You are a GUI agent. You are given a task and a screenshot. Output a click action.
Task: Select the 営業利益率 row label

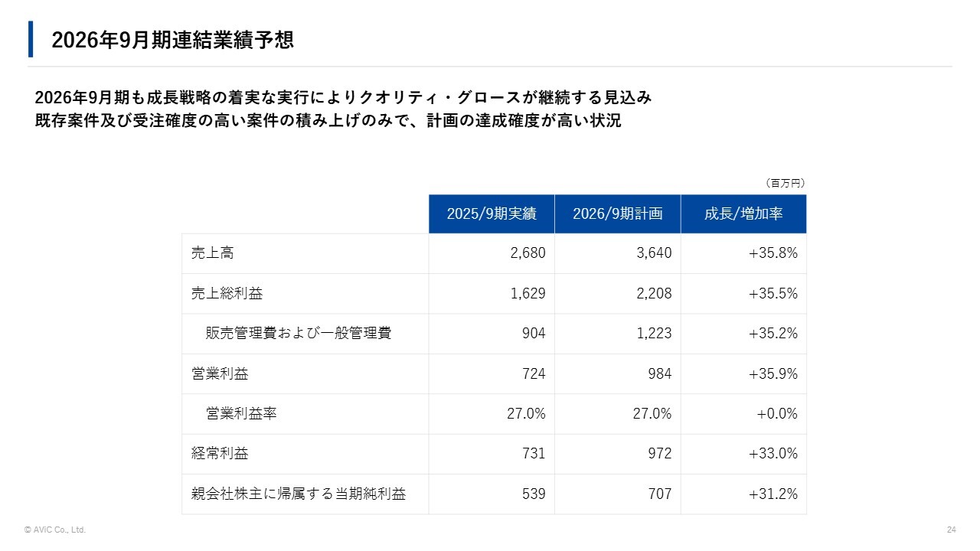pyautogui.click(x=241, y=414)
